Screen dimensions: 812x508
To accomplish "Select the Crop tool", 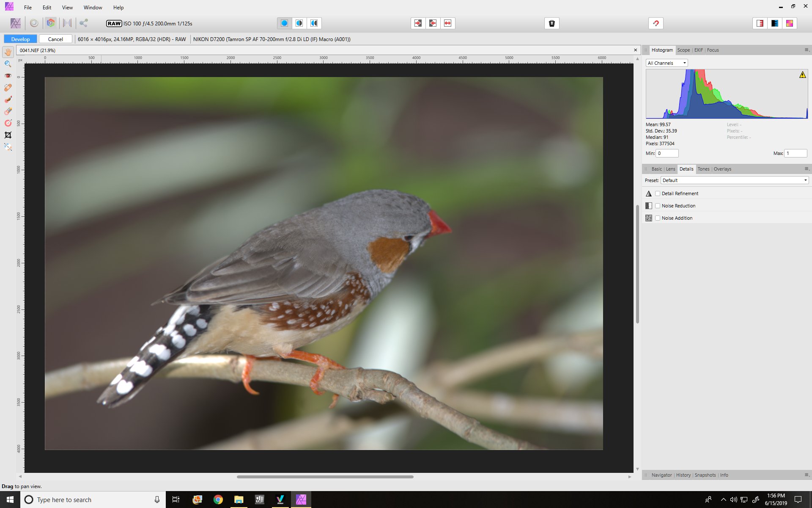I will (8, 135).
